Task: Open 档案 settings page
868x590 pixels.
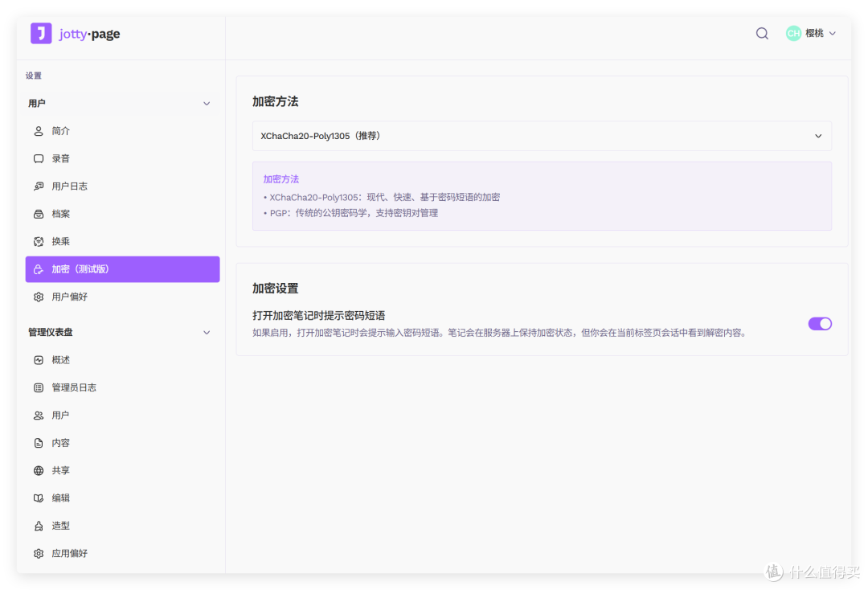Action: pos(122,214)
